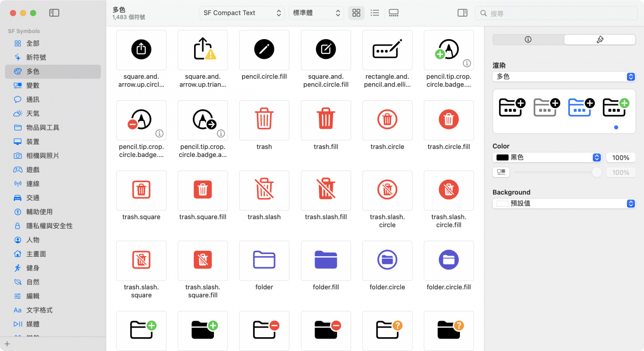Open 相機與照片 category
Image resolution: width=644 pixels, height=351 pixels.
point(53,155)
